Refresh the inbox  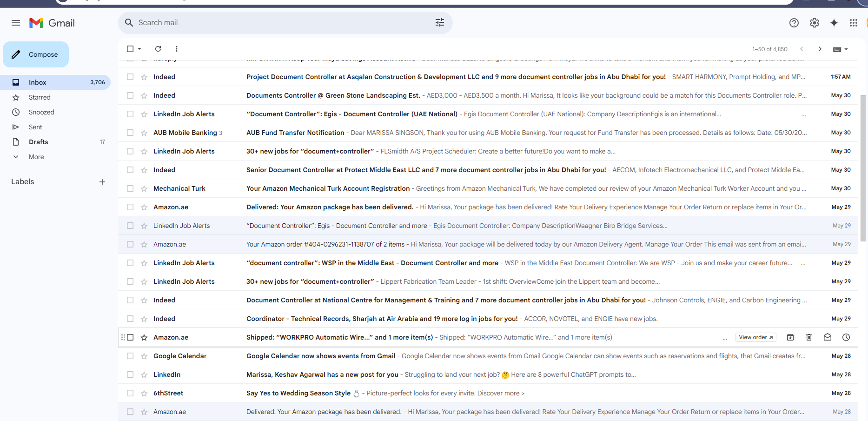pyautogui.click(x=158, y=49)
